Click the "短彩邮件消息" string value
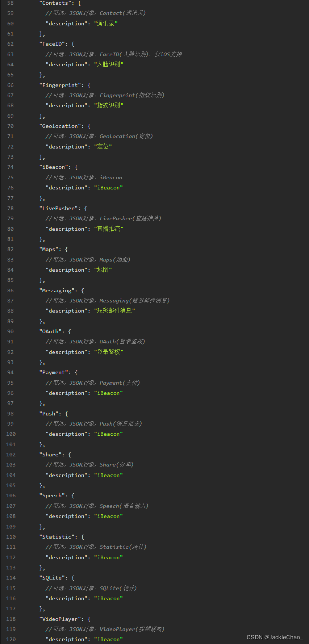Screen dimensions: 309x644 pyautogui.click(x=114, y=311)
